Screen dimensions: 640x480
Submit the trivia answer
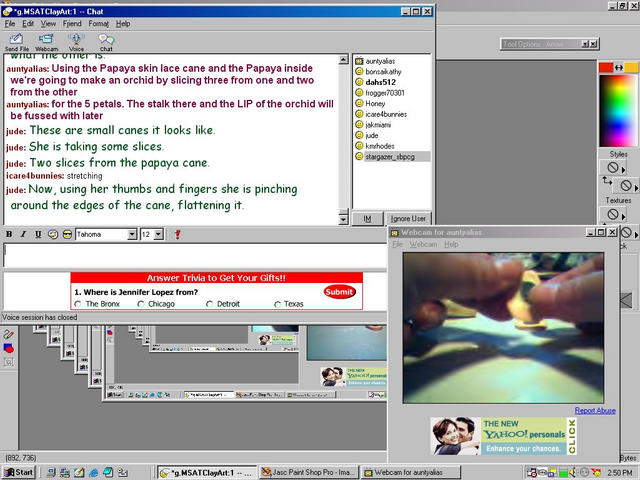339,292
